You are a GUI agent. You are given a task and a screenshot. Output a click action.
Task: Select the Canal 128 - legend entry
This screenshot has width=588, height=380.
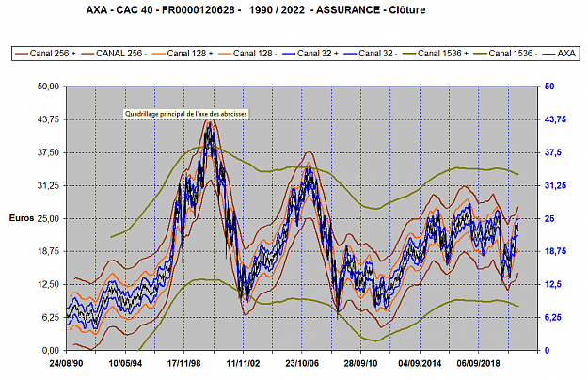click(x=247, y=54)
